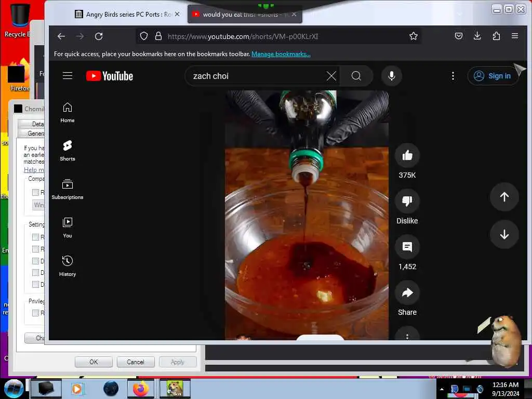
Task: Open Firefox downloads panel
Action: 477,36
